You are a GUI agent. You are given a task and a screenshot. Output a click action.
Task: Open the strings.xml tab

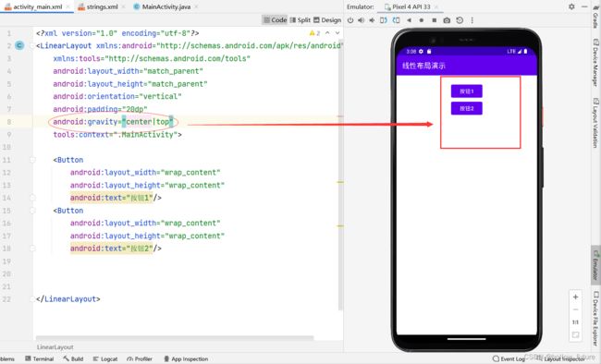pyautogui.click(x=98, y=6)
